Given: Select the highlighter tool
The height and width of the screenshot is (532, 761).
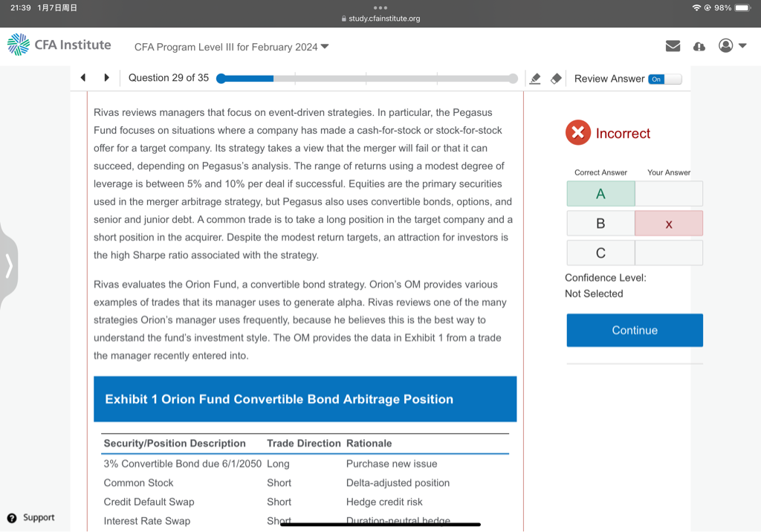Looking at the screenshot, I should [x=534, y=79].
